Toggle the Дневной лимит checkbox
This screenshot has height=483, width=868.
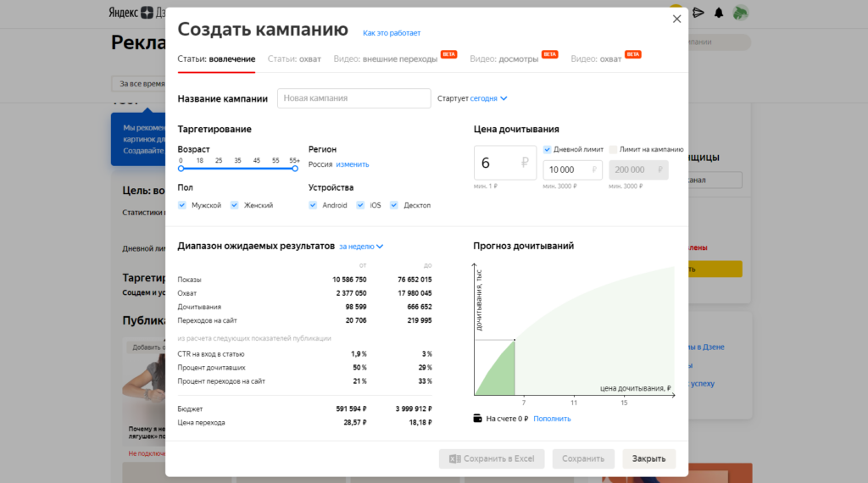(547, 149)
